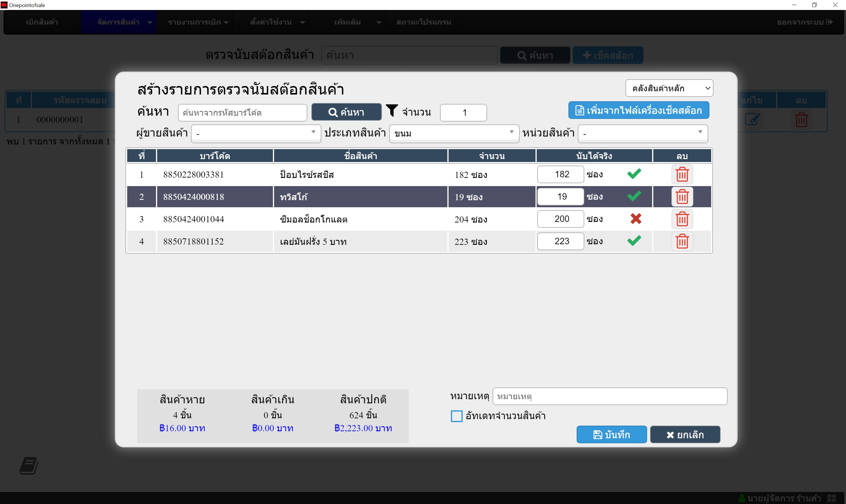The width and height of the screenshot is (846, 504).
Task: Click สินค้าหาย value ฿16.00 บาท
Action: tap(182, 428)
